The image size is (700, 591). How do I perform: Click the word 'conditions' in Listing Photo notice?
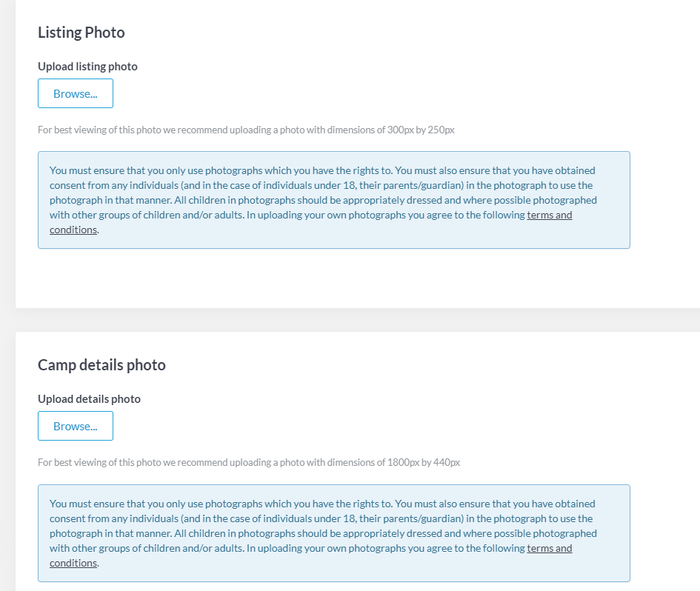coord(73,230)
